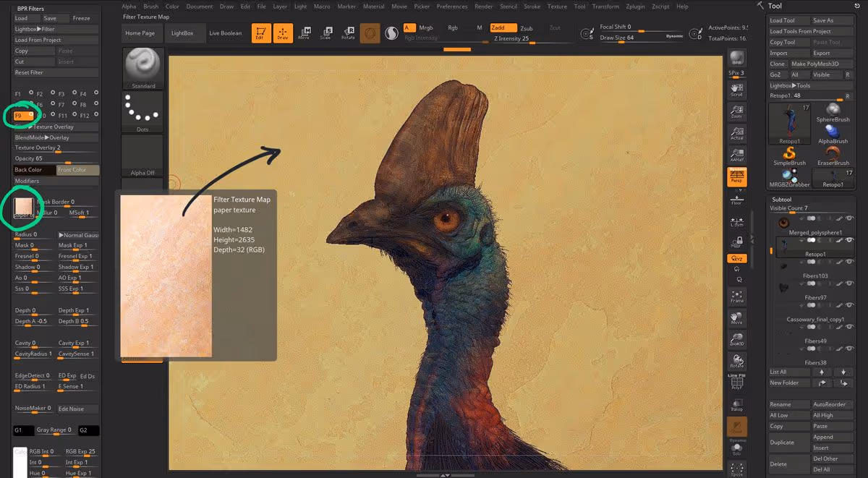The height and width of the screenshot is (478, 868).
Task: Switch to the LightBox tab
Action: 183,33
